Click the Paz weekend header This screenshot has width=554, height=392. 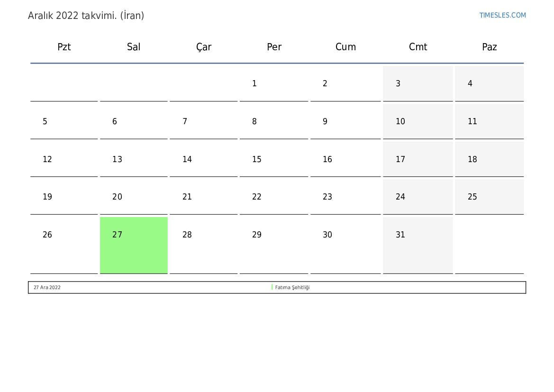[489, 47]
